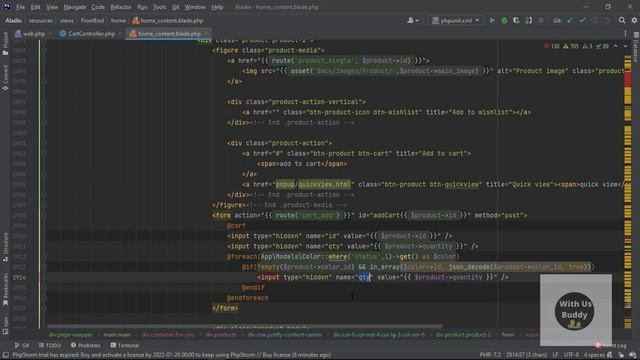Click the resources breadcrumb
The height and width of the screenshot is (360, 640).
pyautogui.click(x=41, y=20)
